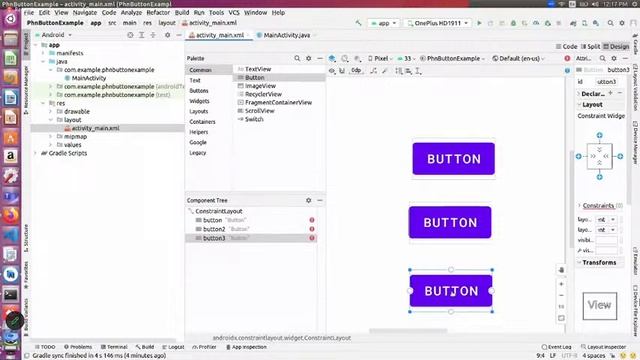Open the Pixel device preview dropdown
Image resolution: width=640 pixels, height=360 pixels.
(380, 58)
